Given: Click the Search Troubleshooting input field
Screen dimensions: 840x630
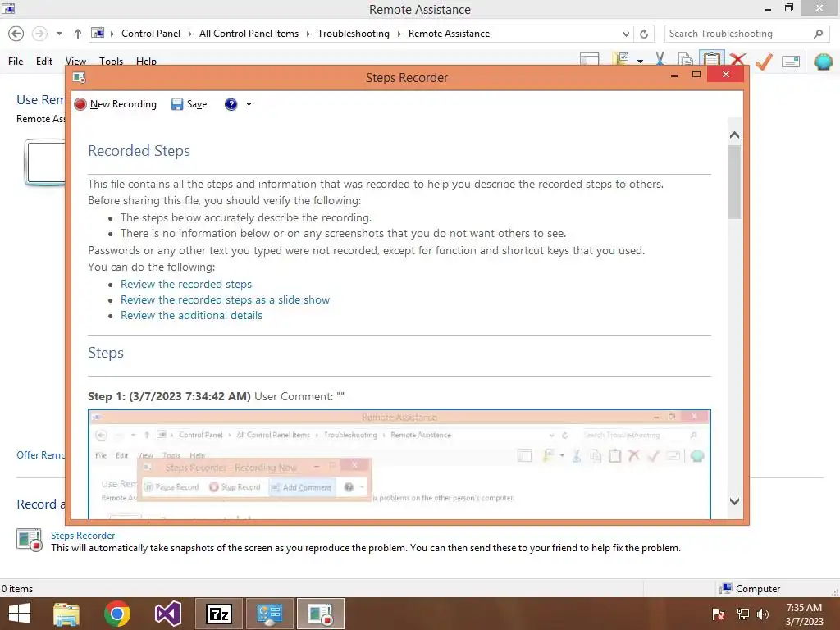Looking at the screenshot, I should pos(737,33).
